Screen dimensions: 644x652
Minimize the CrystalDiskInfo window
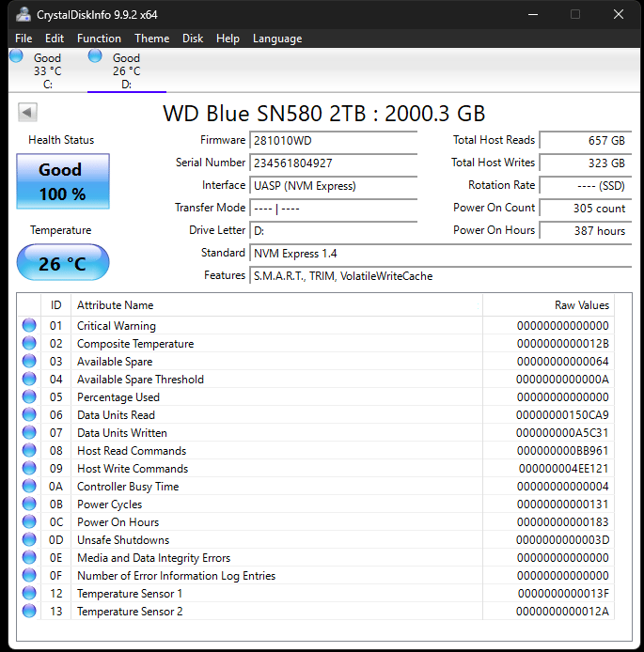point(533,14)
